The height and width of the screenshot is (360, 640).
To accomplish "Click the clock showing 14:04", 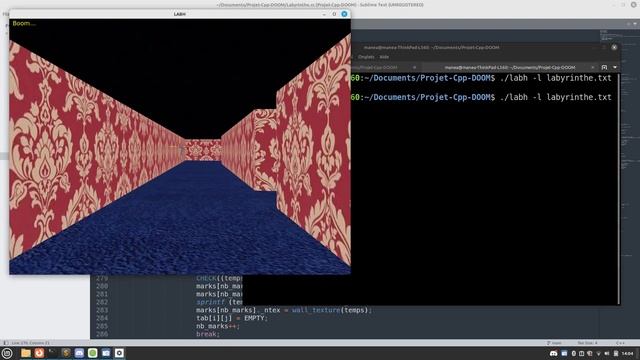I will click(x=627, y=353).
